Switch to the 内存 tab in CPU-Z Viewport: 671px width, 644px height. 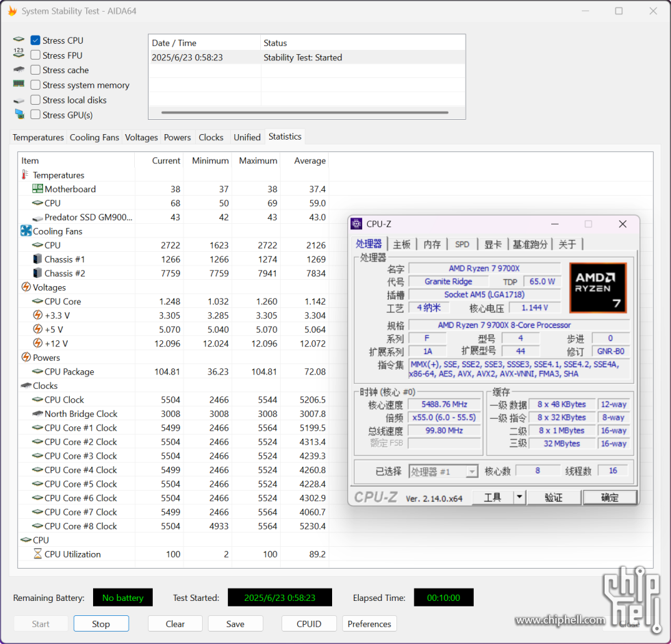pos(432,244)
